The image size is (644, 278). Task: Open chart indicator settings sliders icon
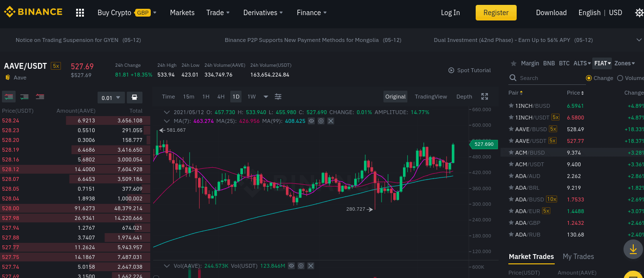[278, 97]
